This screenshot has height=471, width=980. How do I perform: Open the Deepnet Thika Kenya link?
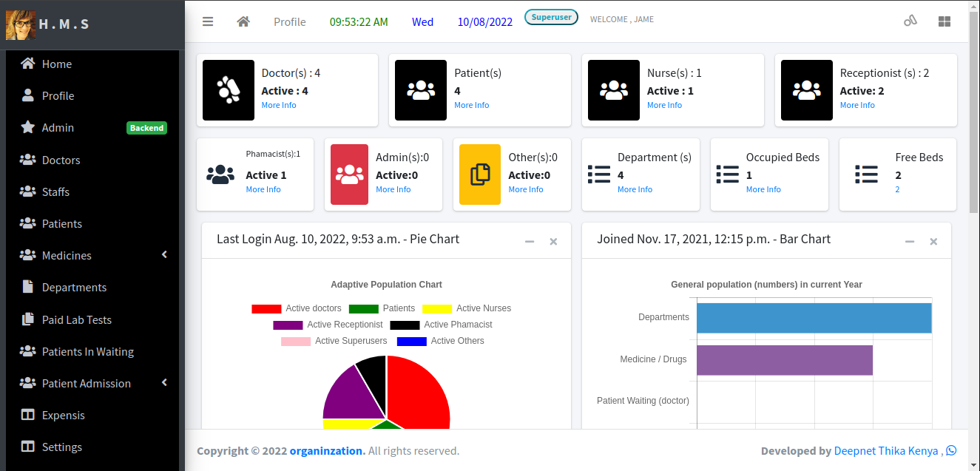886,451
